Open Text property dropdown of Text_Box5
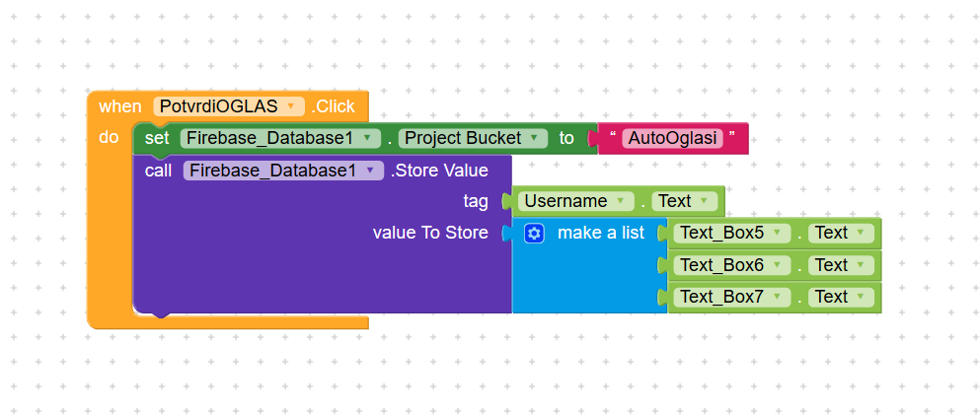This screenshot has height=415, width=980. coord(862,233)
